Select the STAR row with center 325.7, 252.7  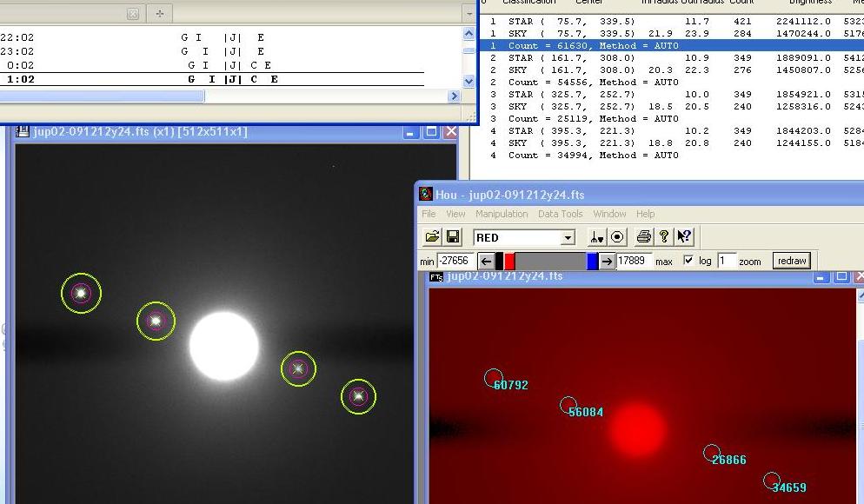(671, 94)
